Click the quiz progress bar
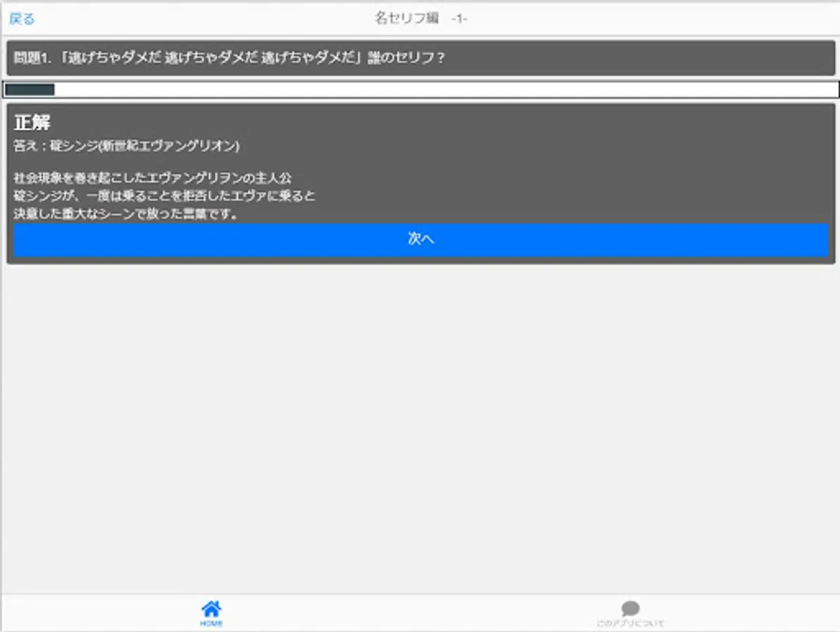Viewport: 840px width, 632px height. coord(420,89)
